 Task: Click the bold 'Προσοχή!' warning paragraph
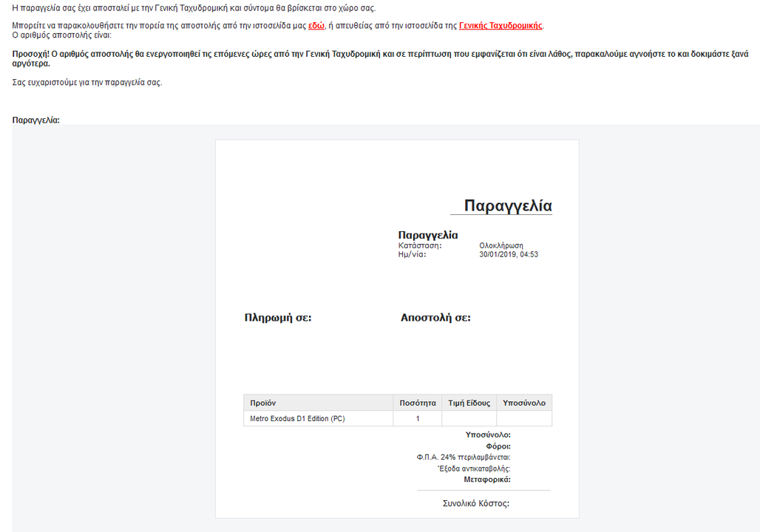click(380, 58)
